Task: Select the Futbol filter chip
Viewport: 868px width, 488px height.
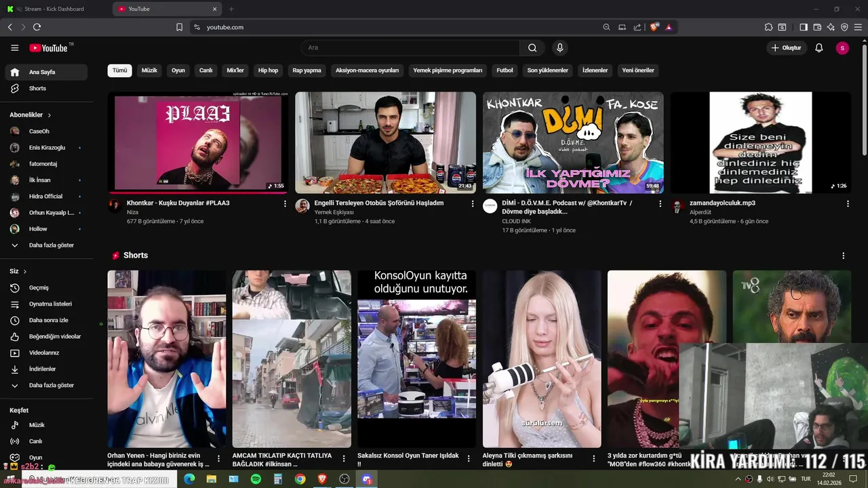Action: point(505,70)
